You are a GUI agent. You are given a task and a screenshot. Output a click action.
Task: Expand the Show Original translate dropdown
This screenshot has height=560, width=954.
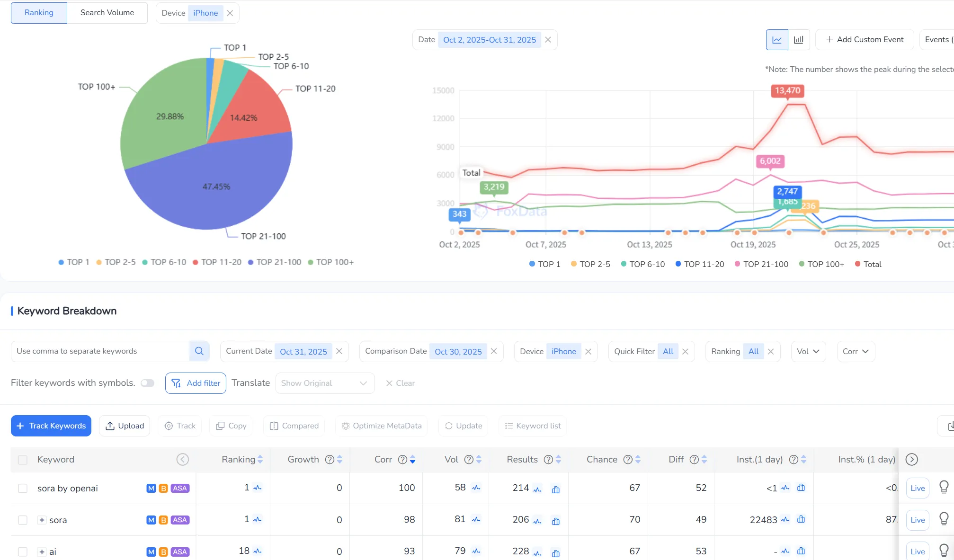coord(325,383)
